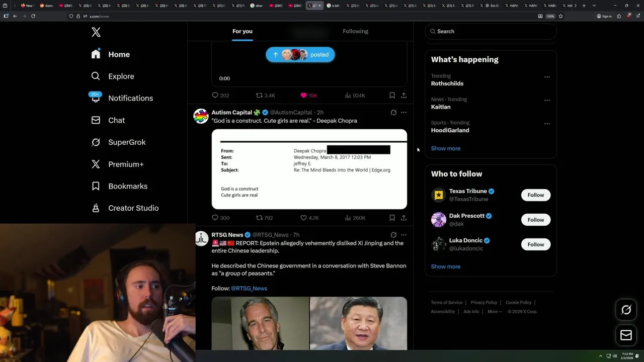Open Autism Capital profile avatar

pos(201,116)
